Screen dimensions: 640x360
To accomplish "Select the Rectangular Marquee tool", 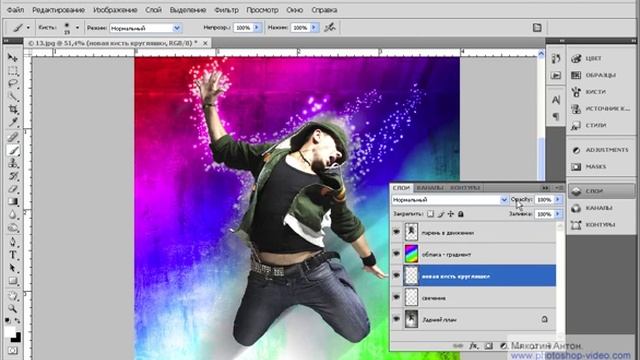I will 13,71.
